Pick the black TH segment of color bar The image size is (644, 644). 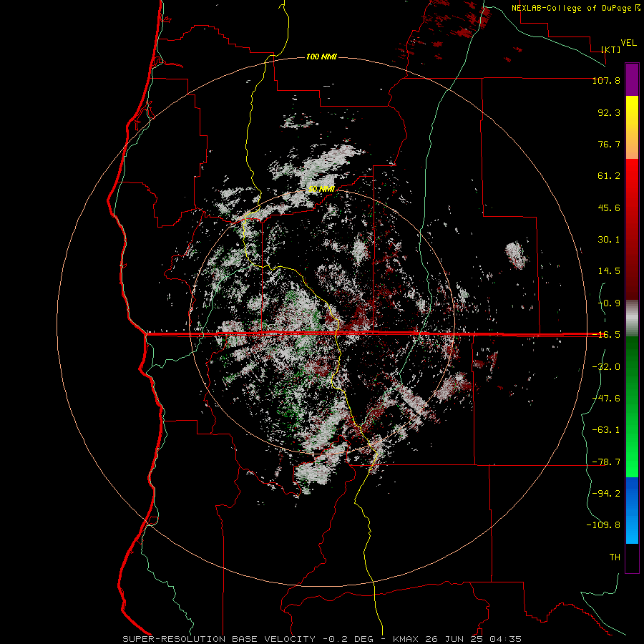632,558
